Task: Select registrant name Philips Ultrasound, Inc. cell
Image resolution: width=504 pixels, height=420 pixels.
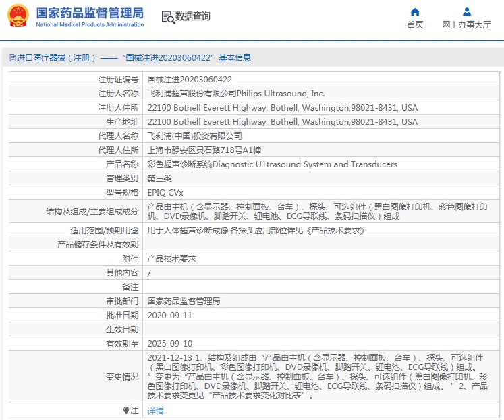Action: coord(236,94)
